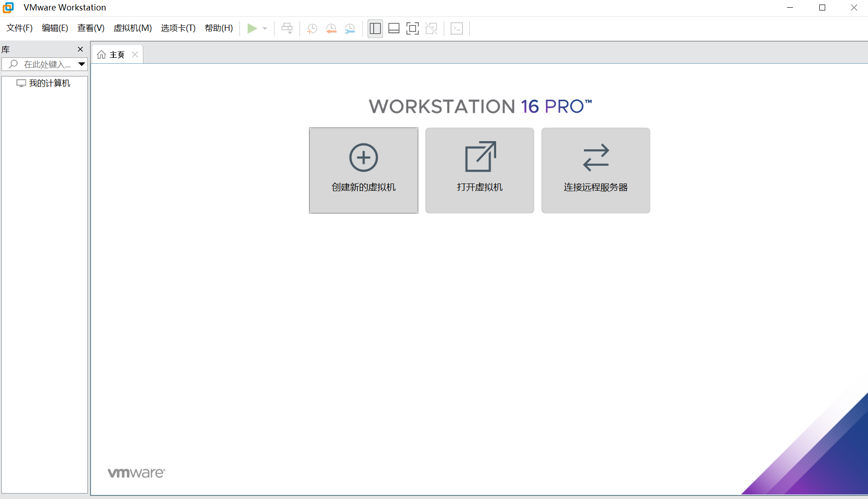Select 我的计算机 in library tree
This screenshot has height=499, width=868.
50,83
